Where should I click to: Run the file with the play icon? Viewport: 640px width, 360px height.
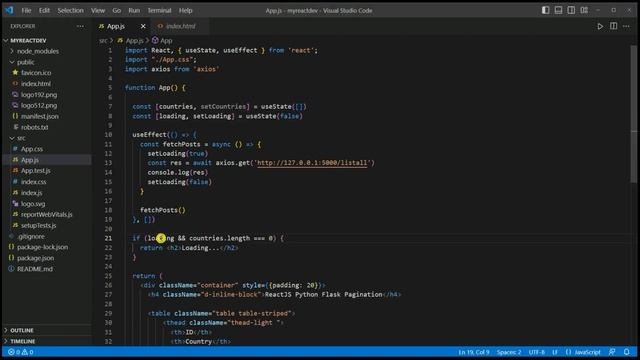tap(600, 26)
